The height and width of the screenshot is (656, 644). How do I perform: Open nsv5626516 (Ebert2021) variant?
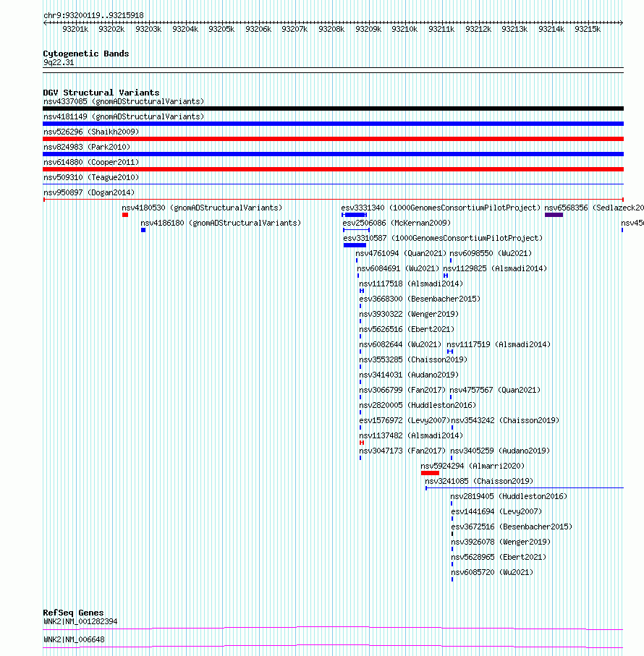click(x=407, y=329)
